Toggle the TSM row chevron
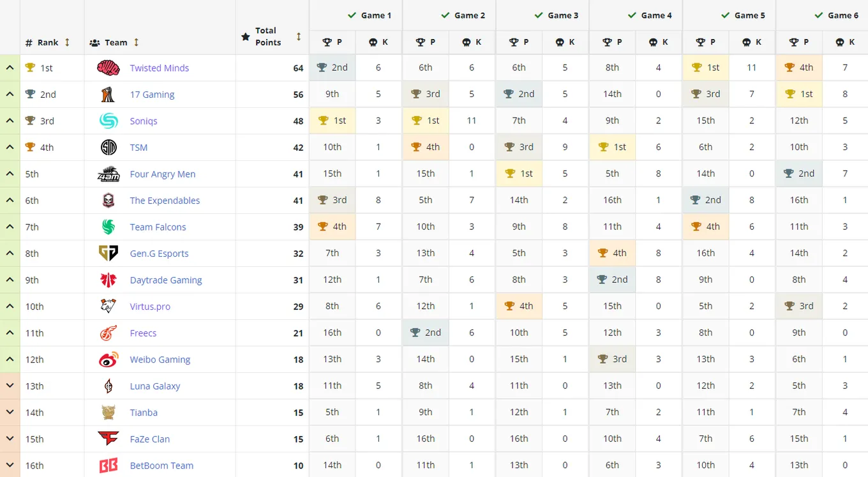The width and height of the screenshot is (868, 477). (x=10, y=148)
